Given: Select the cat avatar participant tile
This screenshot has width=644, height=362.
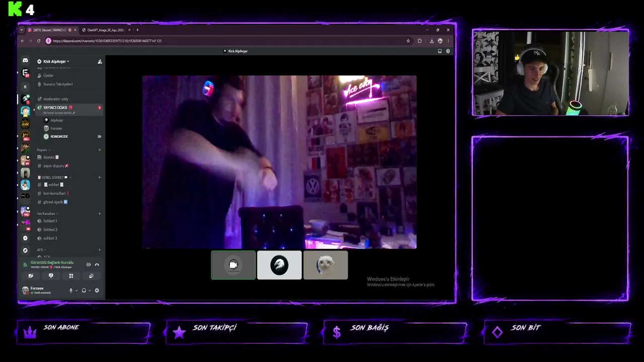Looking at the screenshot, I should 326,265.
